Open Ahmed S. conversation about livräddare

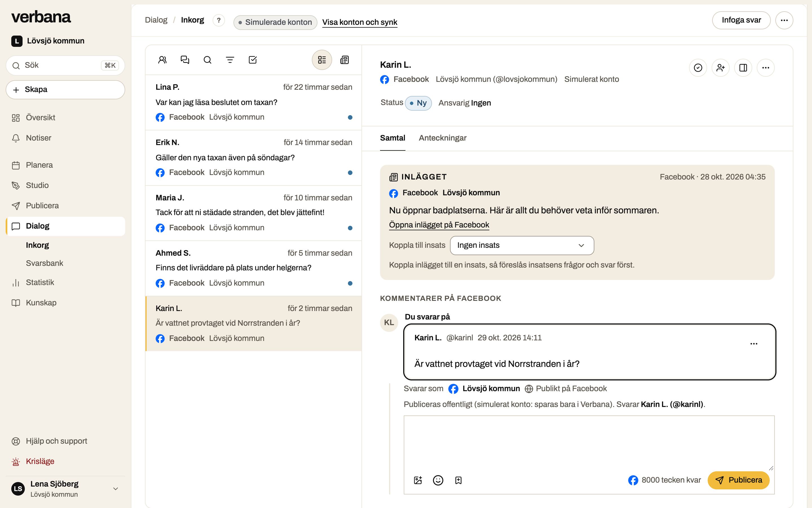[x=254, y=268]
